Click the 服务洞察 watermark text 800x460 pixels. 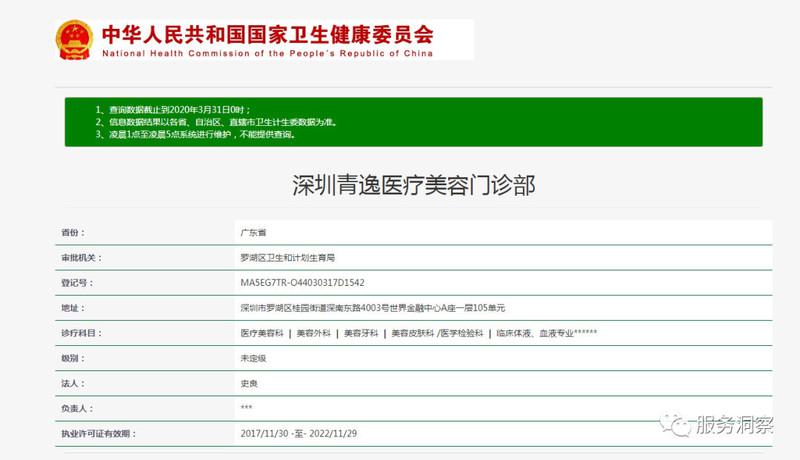point(734,424)
